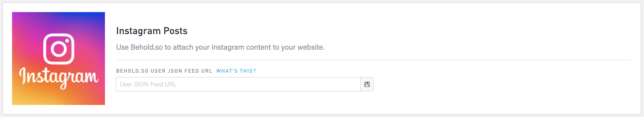Image resolution: width=644 pixels, height=117 pixels.
Task: Click the horizontal divider under the description
Action: (x=374, y=60)
